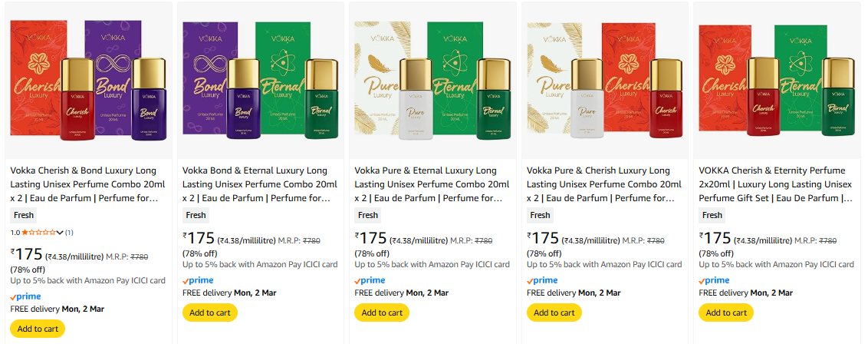The image size is (868, 344).
Task: Click the Prime logo under Pure & Eternal
Action: (370, 280)
